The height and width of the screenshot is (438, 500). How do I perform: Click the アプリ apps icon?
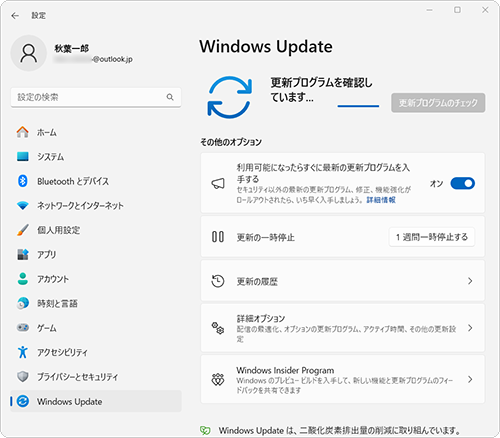click(x=23, y=254)
